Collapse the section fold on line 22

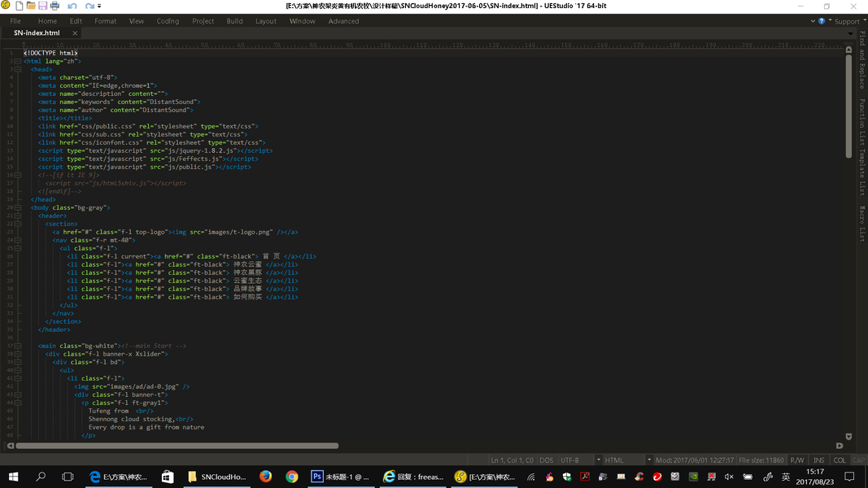(18, 224)
